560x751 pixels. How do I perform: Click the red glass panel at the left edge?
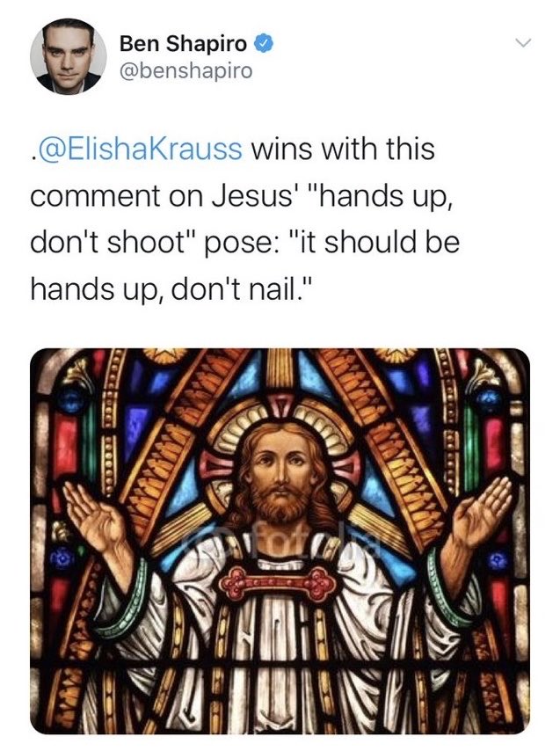click(65, 447)
